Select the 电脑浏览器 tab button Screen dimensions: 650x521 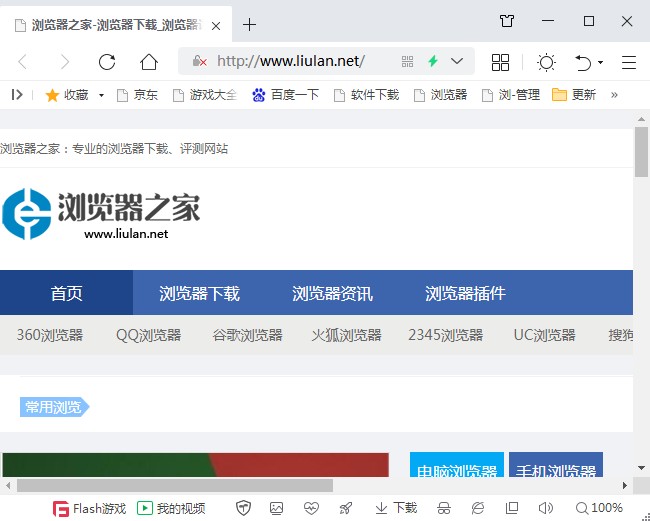tap(457, 465)
